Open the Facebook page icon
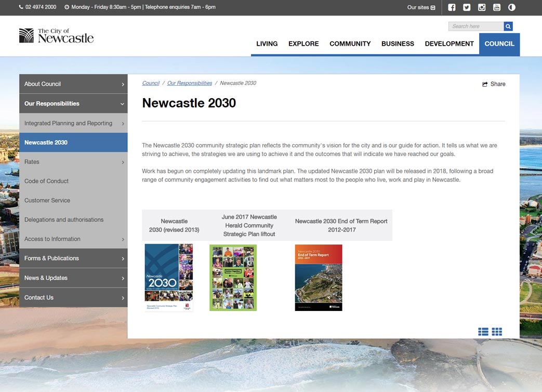Image resolution: width=542 pixels, height=392 pixels. pyautogui.click(x=451, y=7)
